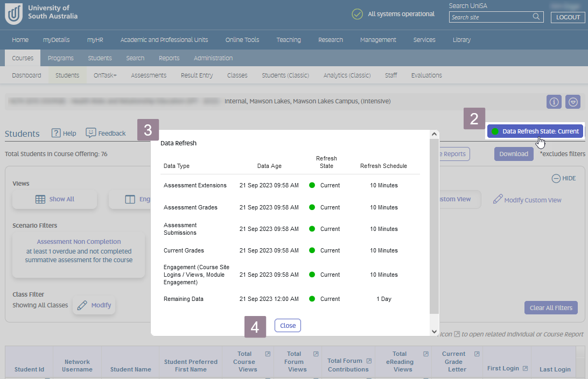This screenshot has height=379, width=588.
Task: Click the course information icon
Action: [554, 102]
